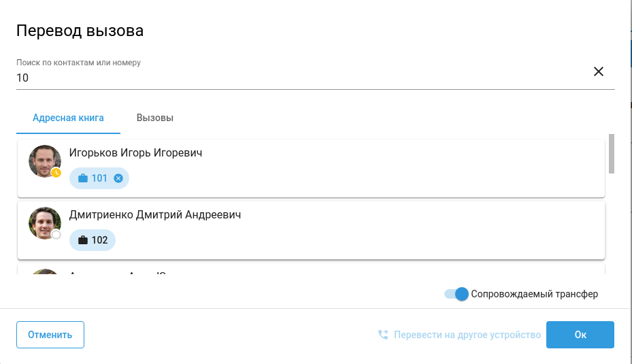This screenshot has width=632, height=364.
Task: Click the briefcase icon on chip 101
Action: pos(83,178)
